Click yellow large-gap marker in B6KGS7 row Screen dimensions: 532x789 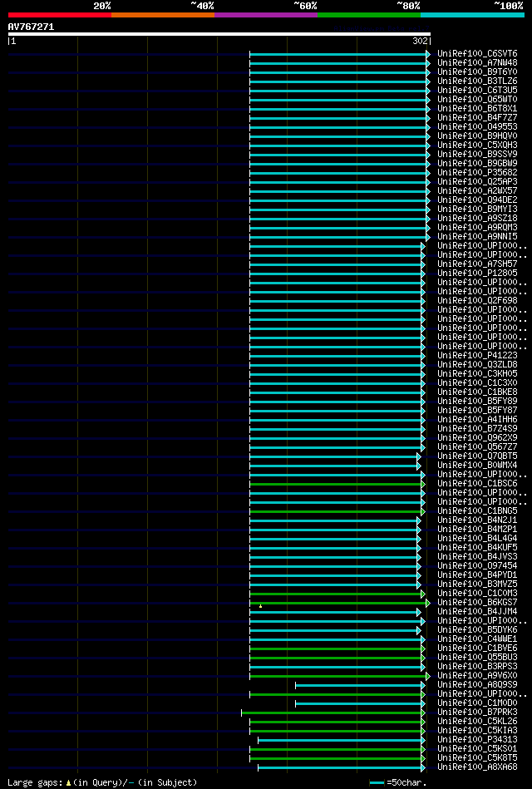click(x=260, y=606)
